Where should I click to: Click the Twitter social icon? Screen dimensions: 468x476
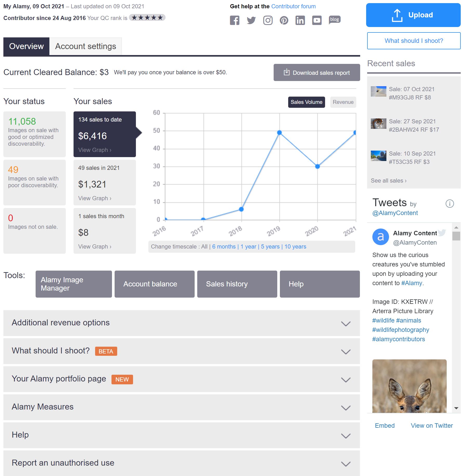[251, 20]
